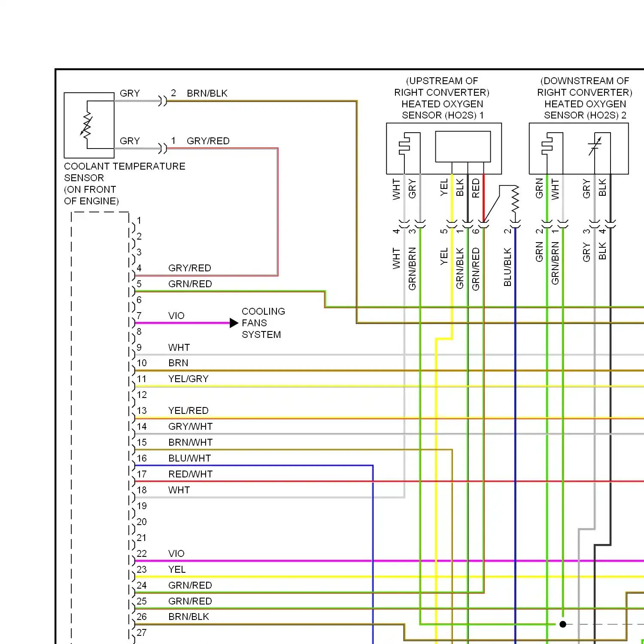
Task: Click the black arrow pointing to Cooling Fans System
Action: [x=234, y=323]
